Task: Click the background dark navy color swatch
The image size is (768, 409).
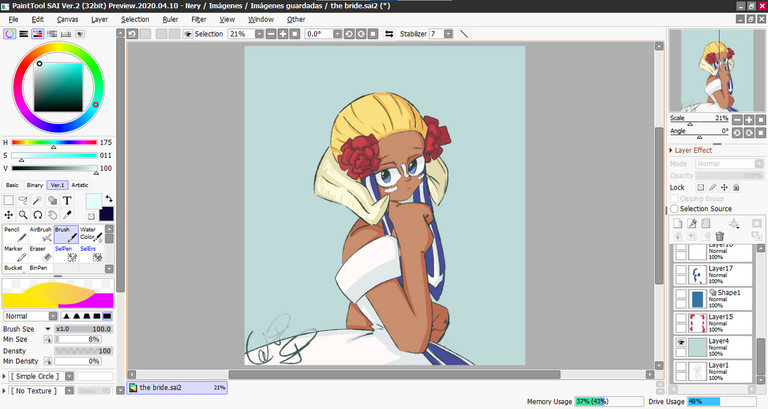Action: point(106,214)
